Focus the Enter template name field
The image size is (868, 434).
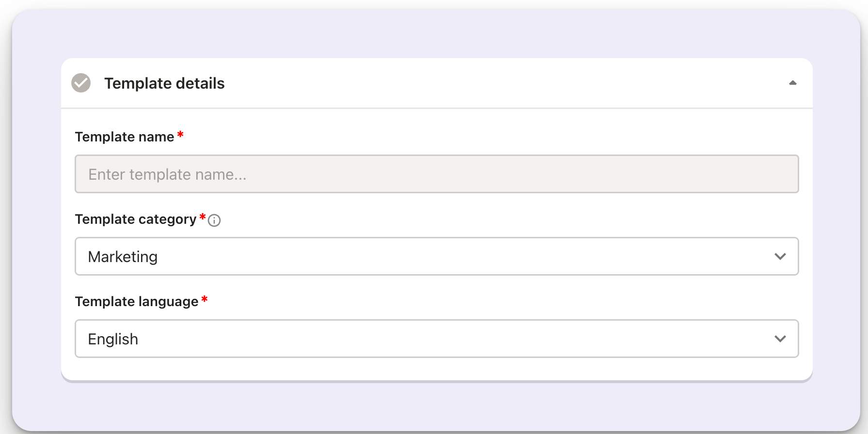click(x=437, y=174)
